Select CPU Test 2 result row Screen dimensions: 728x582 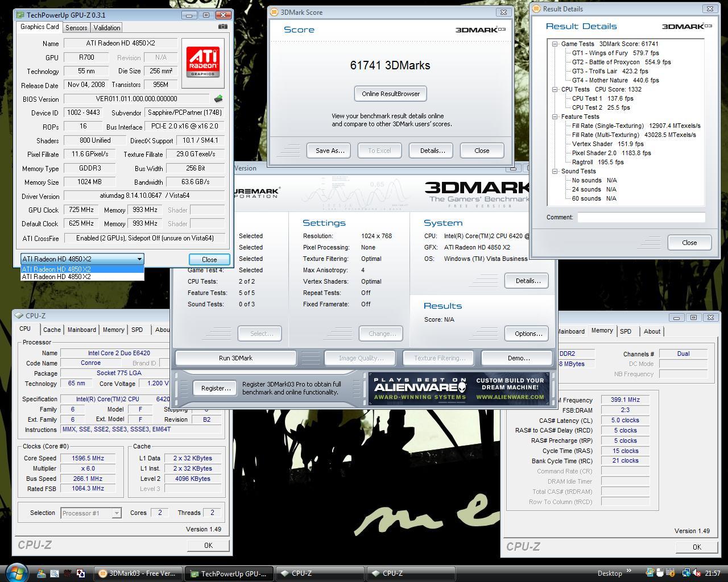click(x=601, y=107)
